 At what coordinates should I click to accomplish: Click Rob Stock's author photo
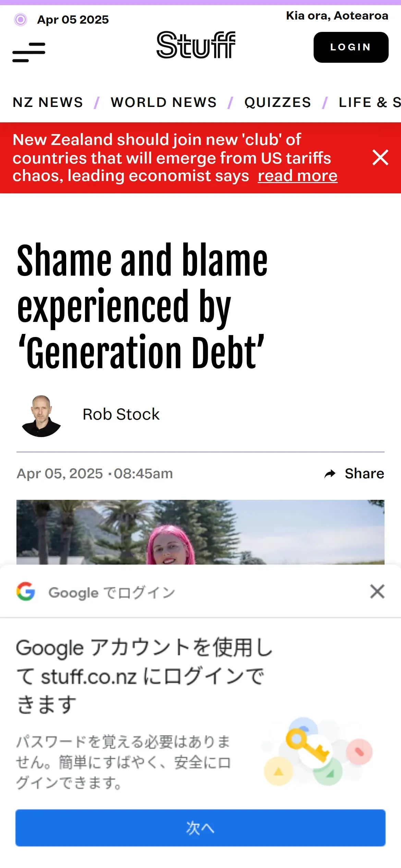point(41,416)
